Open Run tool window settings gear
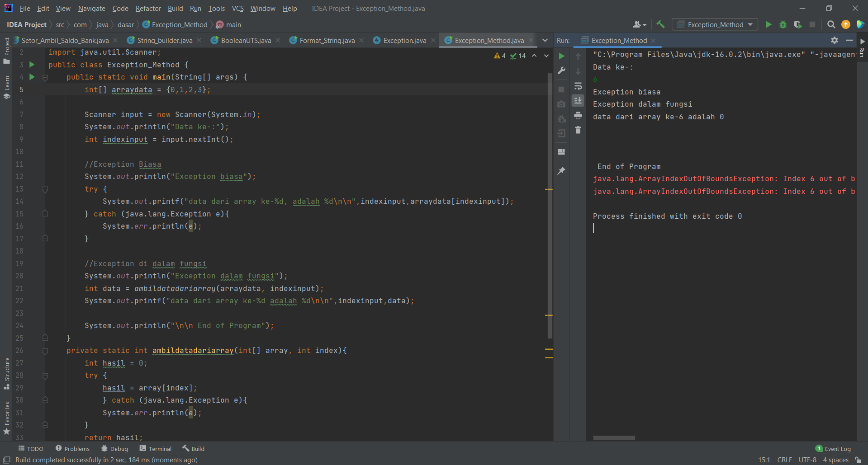This screenshot has width=868, height=465. (x=835, y=40)
